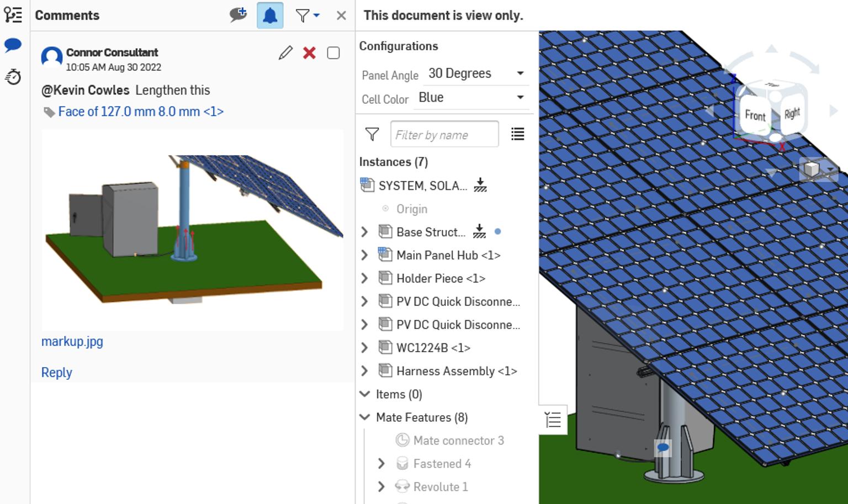
Task: Open the list display options icon next to filter
Action: [517, 134]
